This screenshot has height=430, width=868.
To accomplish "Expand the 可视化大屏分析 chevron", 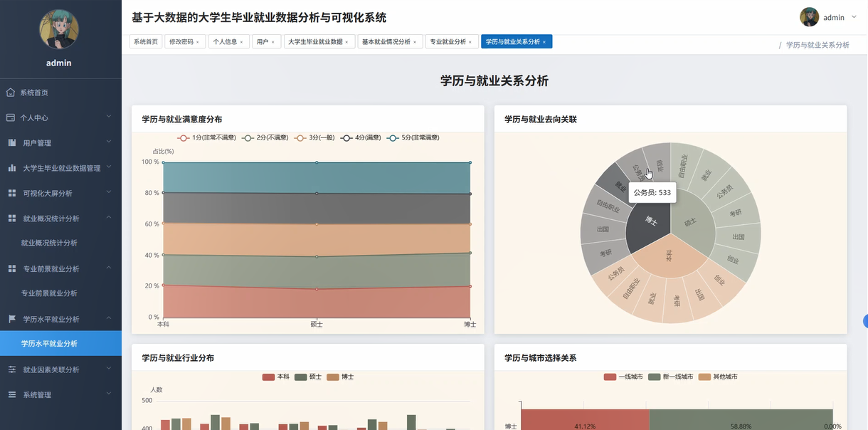I will 109,192.
